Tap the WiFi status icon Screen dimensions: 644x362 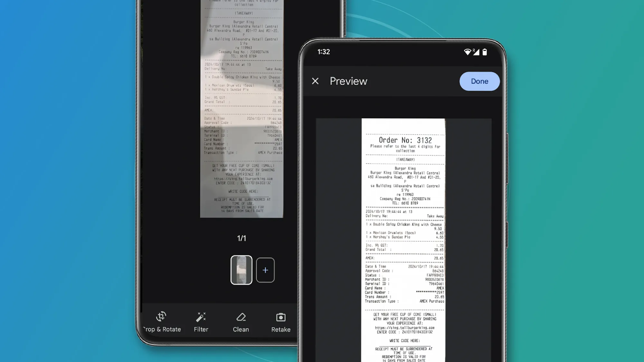[x=468, y=52]
